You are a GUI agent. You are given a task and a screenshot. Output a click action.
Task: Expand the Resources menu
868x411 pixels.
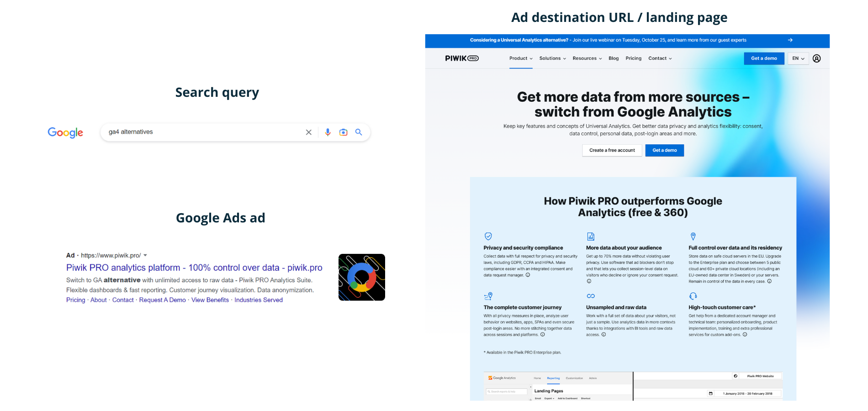587,58
